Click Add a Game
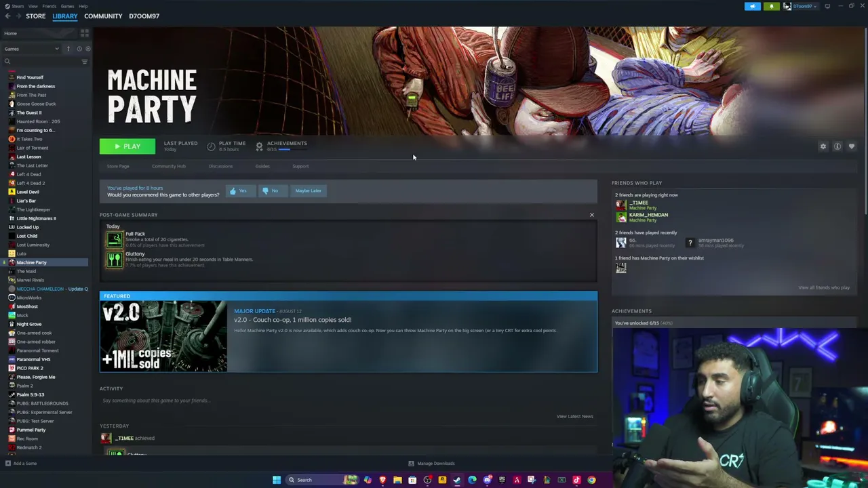 21,464
